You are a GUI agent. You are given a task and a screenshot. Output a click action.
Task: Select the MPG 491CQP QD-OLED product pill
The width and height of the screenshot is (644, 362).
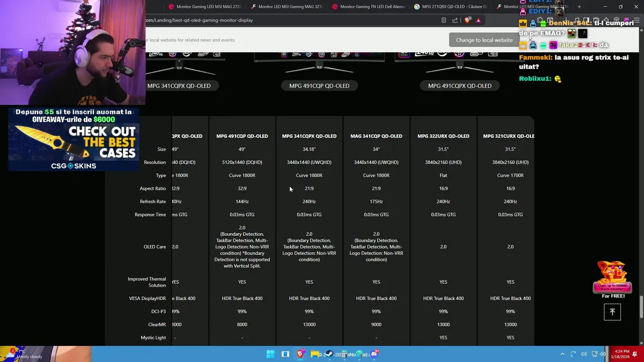click(x=319, y=85)
